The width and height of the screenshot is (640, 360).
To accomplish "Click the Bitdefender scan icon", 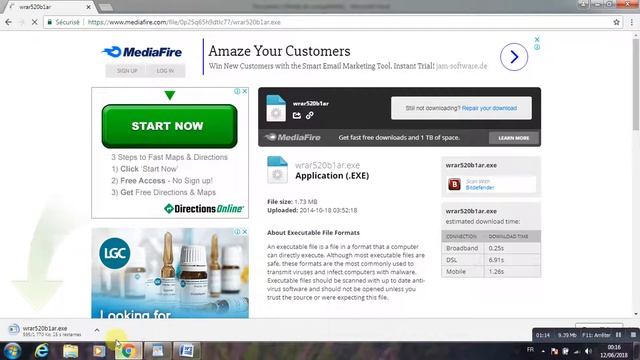I will [x=454, y=184].
